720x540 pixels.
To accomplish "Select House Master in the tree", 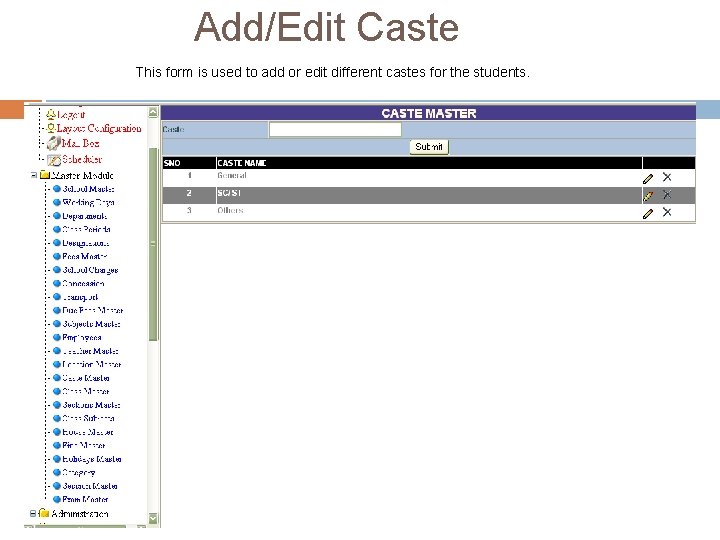I will coord(88,432).
